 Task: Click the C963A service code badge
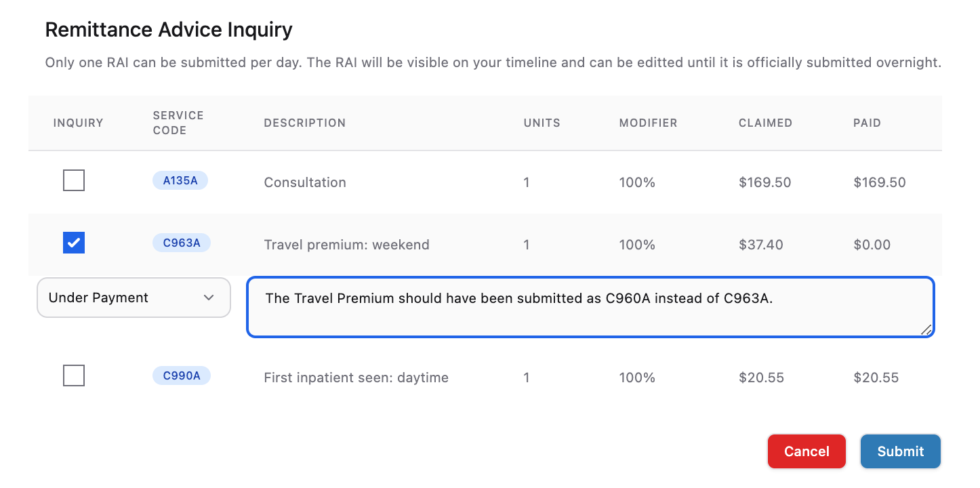[182, 243]
